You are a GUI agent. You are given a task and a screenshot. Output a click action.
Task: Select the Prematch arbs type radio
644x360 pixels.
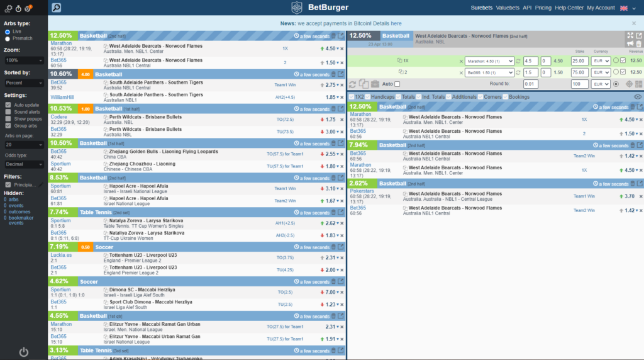tap(8, 38)
